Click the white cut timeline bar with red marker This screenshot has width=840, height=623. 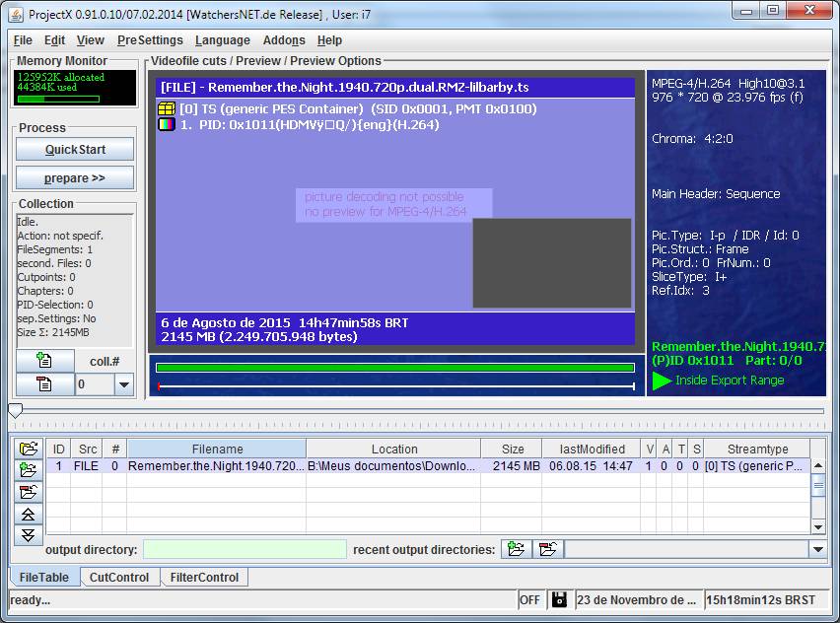[x=396, y=385]
